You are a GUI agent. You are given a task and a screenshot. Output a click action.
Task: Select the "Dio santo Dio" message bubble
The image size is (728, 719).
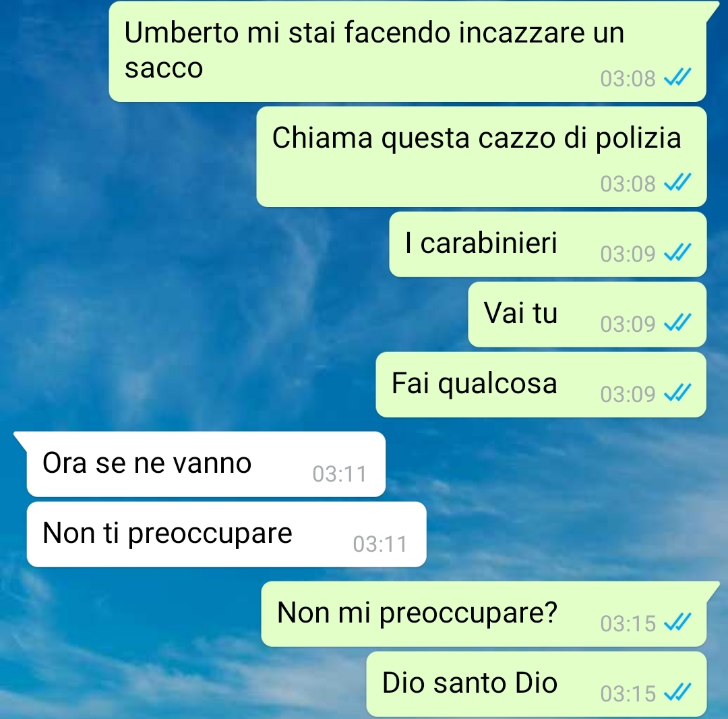(x=537, y=684)
